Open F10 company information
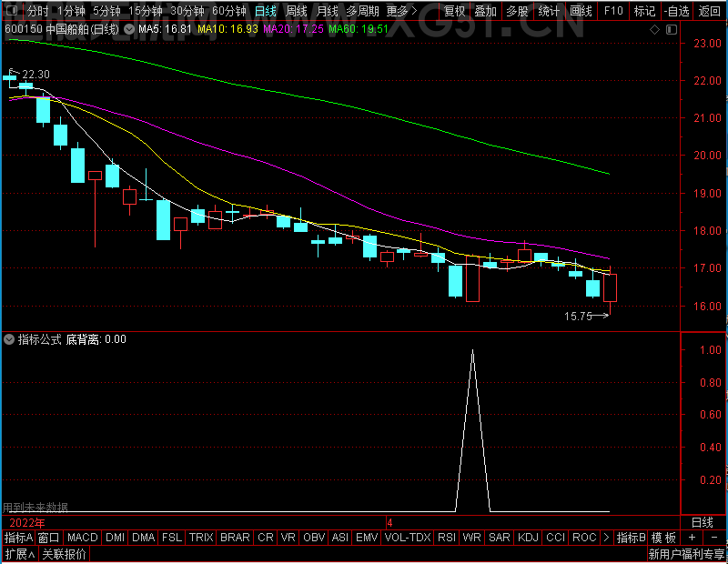The height and width of the screenshot is (564, 728). (x=612, y=11)
